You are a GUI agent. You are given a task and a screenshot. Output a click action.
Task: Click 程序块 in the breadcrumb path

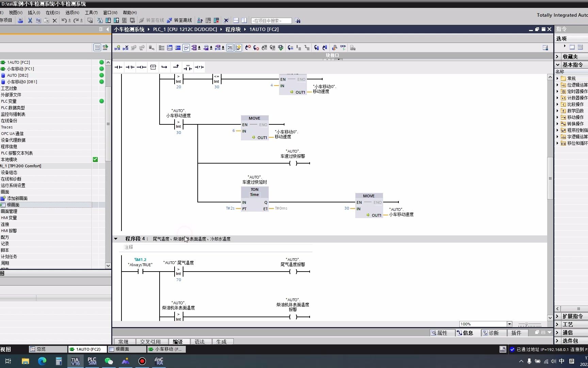[233, 29]
